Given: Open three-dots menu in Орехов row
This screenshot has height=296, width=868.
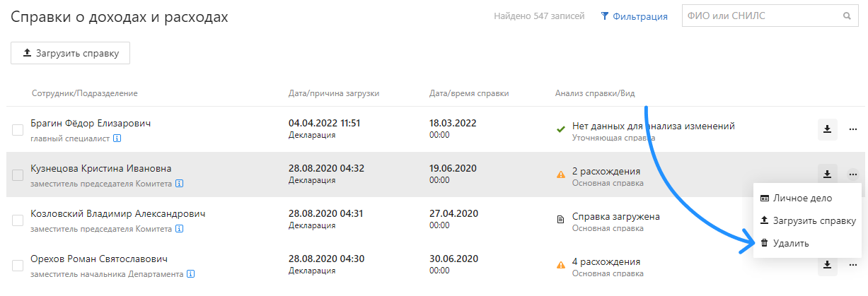Looking at the screenshot, I should [x=853, y=266].
